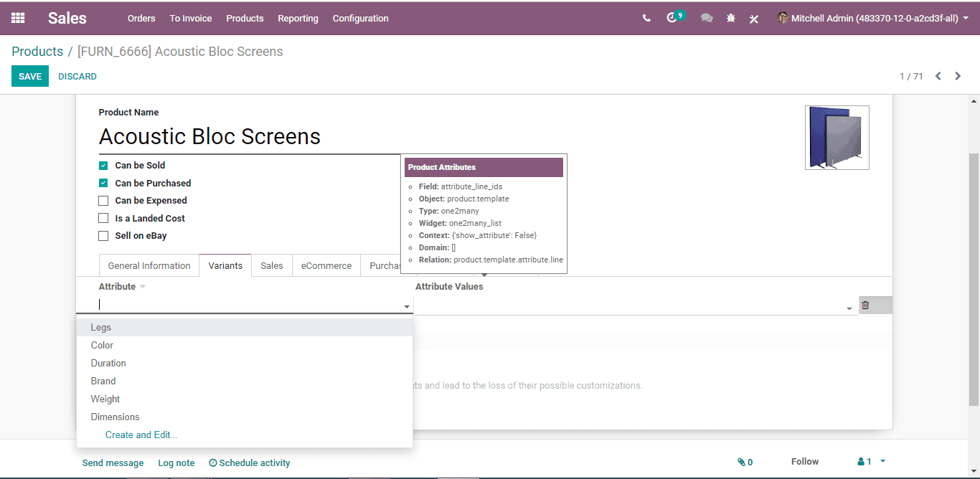Click the attachment paperclip counter
The width and height of the screenshot is (980, 479).
[x=745, y=463]
